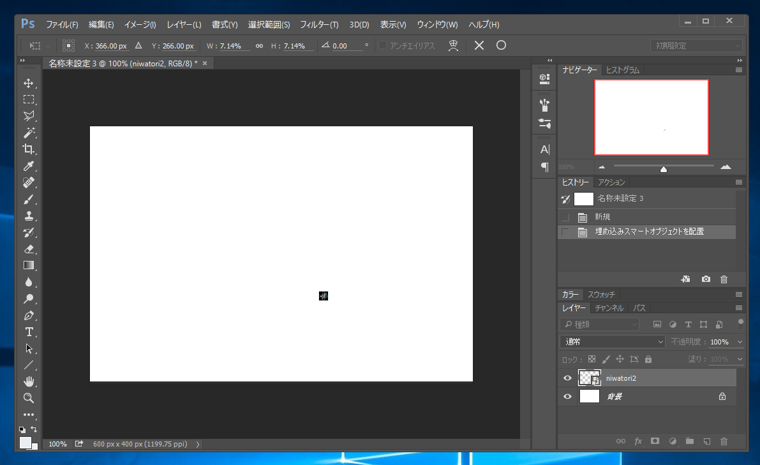Create a new snapshot using camera icon
Image resolution: width=760 pixels, height=465 pixels.
(706, 280)
